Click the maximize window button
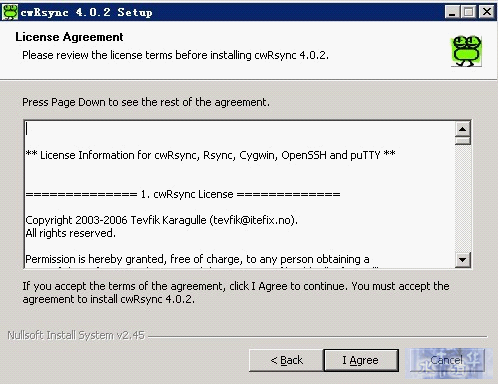498x384 pixels. coord(469,12)
